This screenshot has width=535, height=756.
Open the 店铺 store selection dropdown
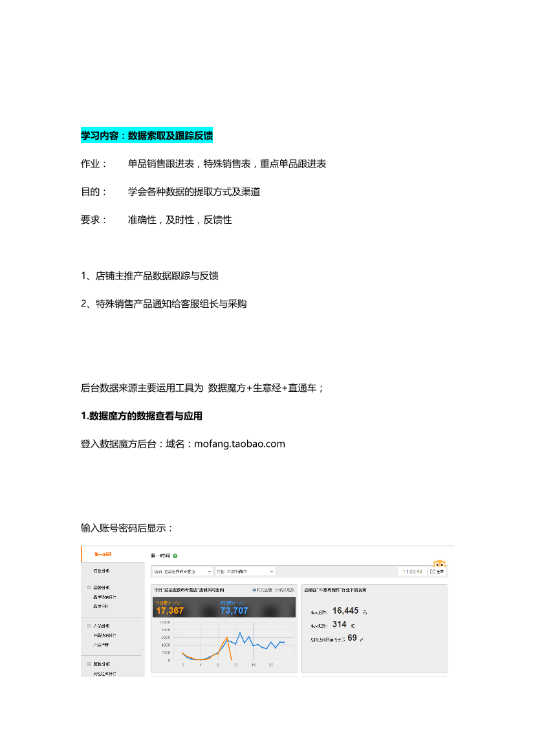pyautogui.click(x=182, y=571)
